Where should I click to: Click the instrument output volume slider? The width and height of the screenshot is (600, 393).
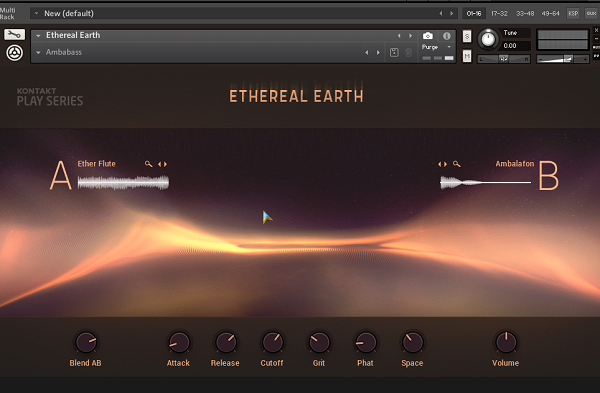click(x=562, y=59)
